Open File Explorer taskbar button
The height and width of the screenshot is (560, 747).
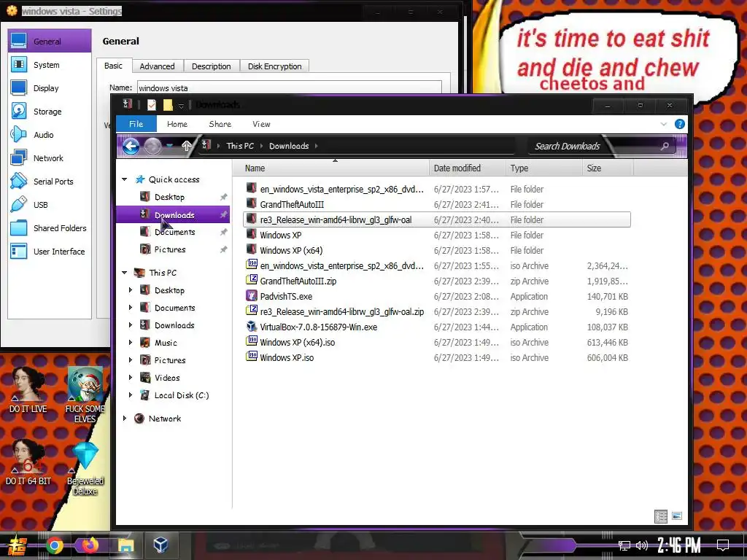click(x=125, y=545)
